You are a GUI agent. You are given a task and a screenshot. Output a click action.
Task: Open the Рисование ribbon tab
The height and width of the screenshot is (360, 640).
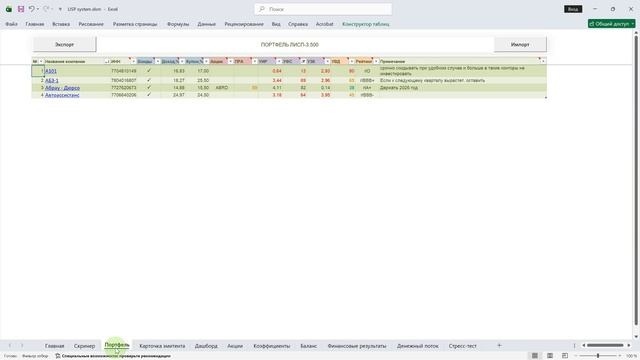click(x=91, y=24)
